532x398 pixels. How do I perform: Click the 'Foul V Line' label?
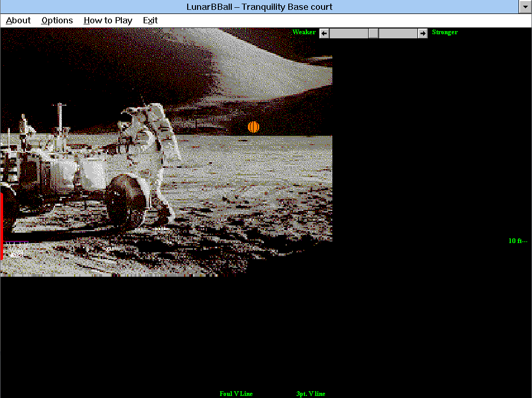tap(236, 393)
